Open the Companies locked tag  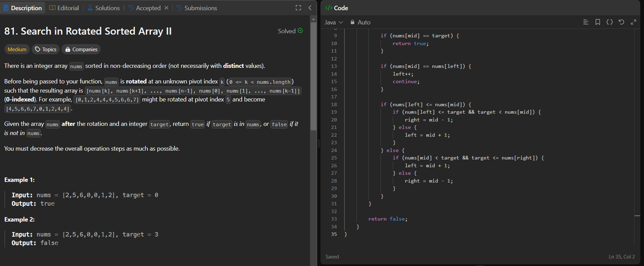[x=81, y=49]
